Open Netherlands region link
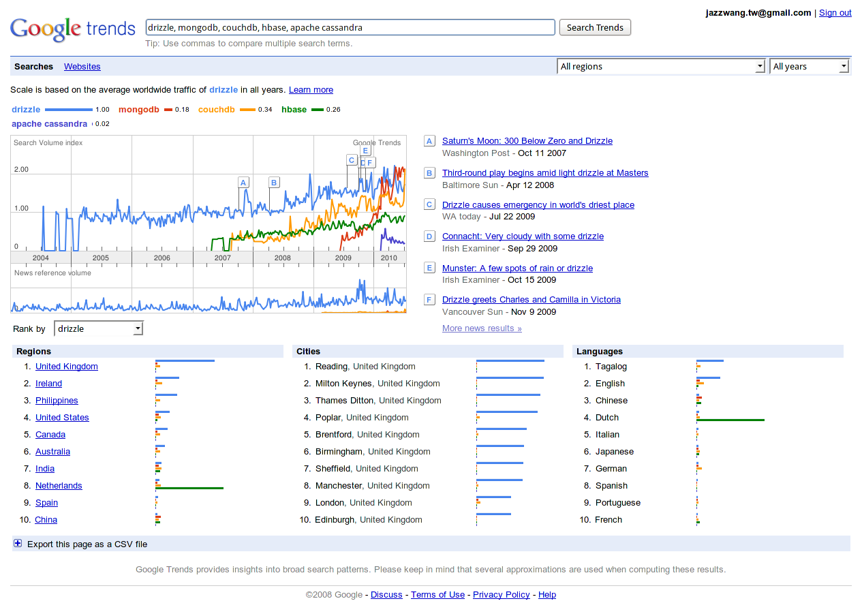Screen dimensions: 862x616 click(x=59, y=486)
